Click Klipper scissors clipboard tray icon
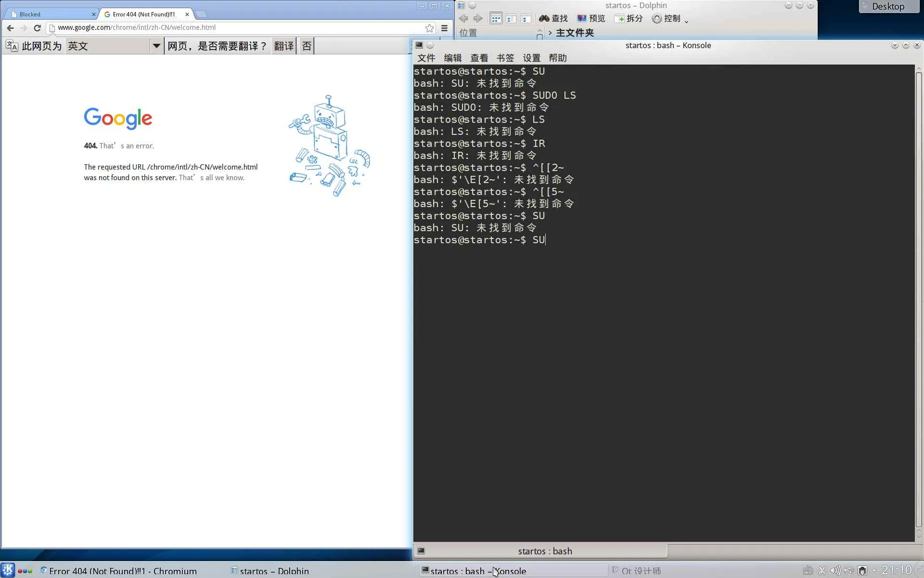 pyautogui.click(x=822, y=570)
